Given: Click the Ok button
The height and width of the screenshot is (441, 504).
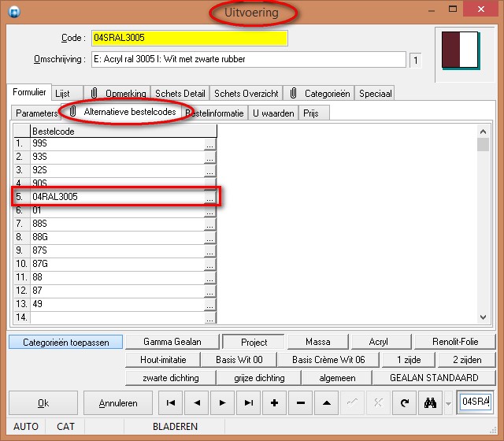Looking at the screenshot, I should [x=43, y=403].
